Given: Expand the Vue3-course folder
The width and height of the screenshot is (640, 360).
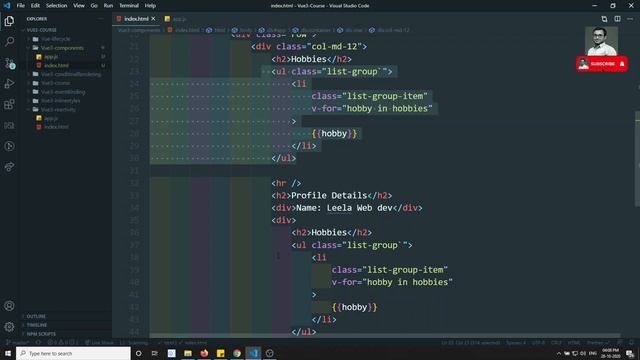Looking at the screenshot, I should pyautogui.click(x=65, y=83).
